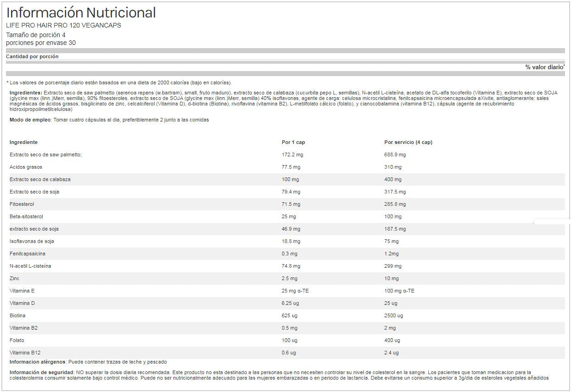Click the '0.3 mg' value

(289, 254)
